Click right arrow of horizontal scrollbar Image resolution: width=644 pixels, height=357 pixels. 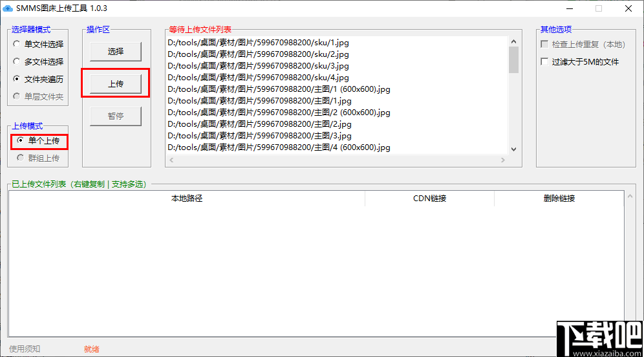click(x=502, y=160)
